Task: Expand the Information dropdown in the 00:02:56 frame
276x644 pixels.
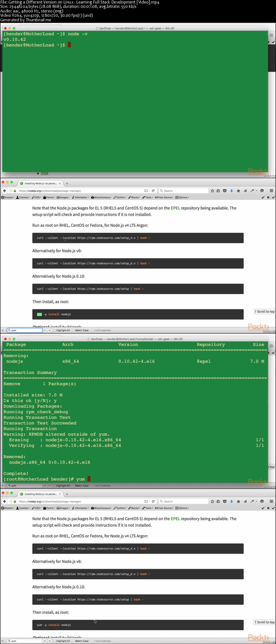Action: coord(80,197)
